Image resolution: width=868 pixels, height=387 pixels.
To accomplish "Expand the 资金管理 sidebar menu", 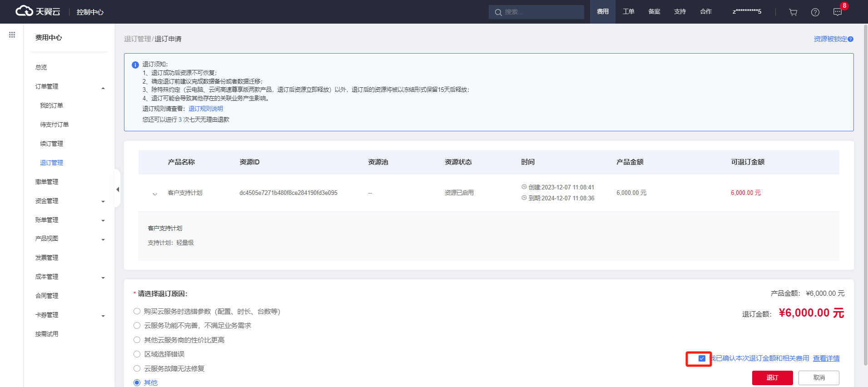I will 103,201.
